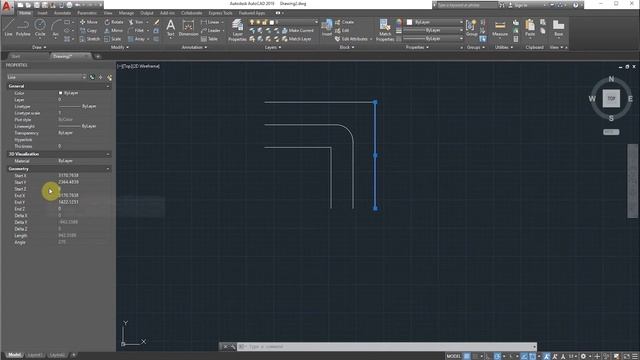Screen dimensions: 640x360
Task: Click the Measure utility
Action: click(x=500, y=28)
